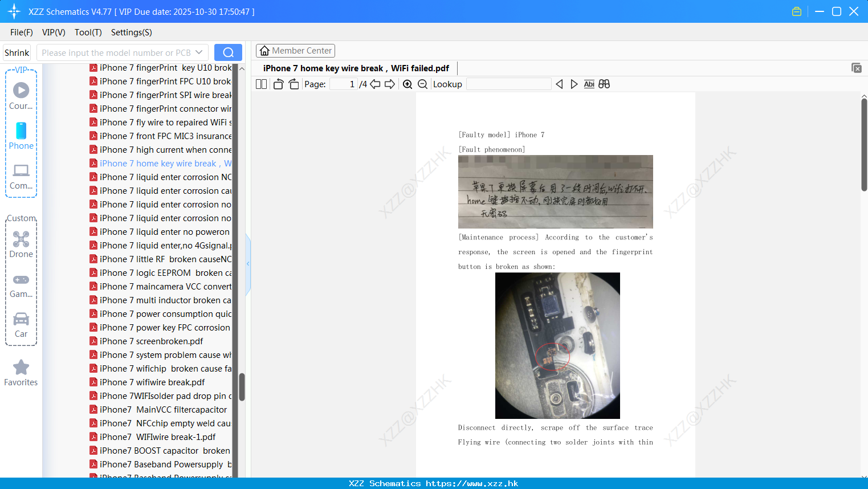Click the XZZ logo in title bar
Image resolution: width=868 pixels, height=489 pixels.
pos(14,11)
